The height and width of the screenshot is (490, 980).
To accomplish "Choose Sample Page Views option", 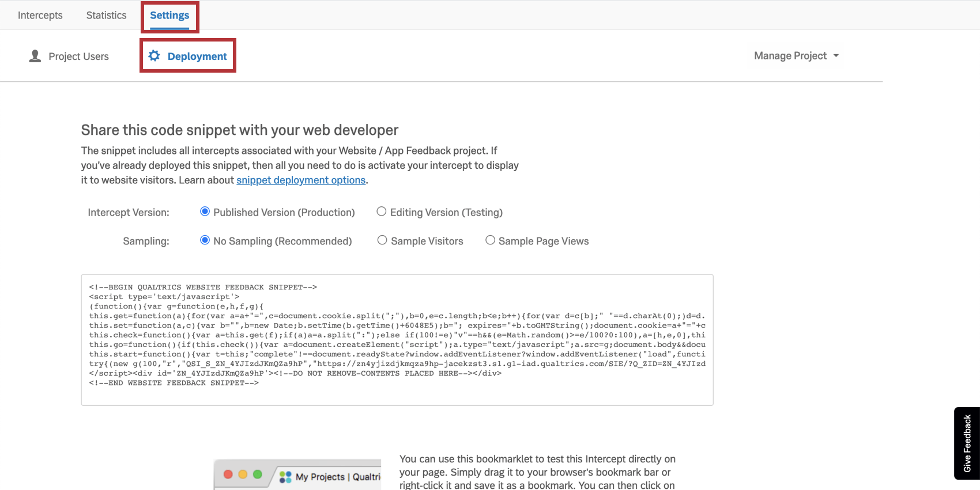I will [490, 240].
